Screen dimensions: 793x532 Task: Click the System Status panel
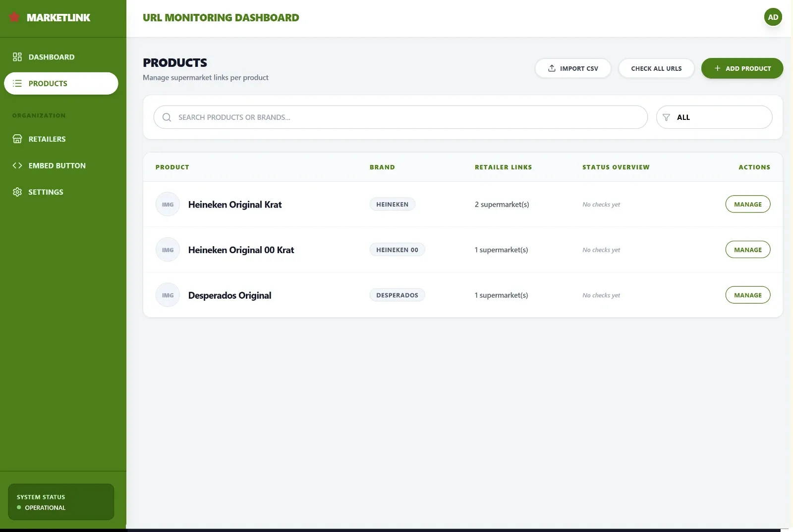coord(61,502)
